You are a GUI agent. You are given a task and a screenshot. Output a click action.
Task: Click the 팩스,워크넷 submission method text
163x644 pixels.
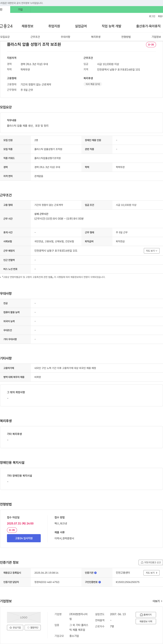[x=61, y=523]
